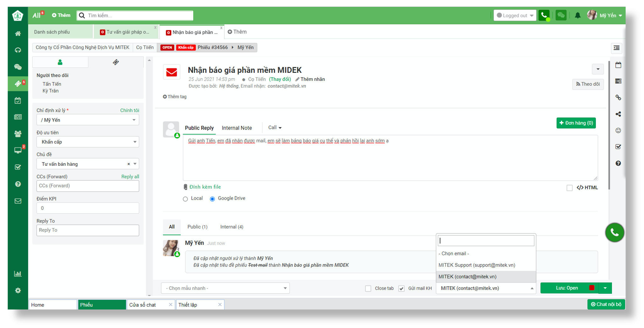The image size is (644, 328).
Task: Open the monitor icon with badge 2 in sidebar
Action: pyautogui.click(x=18, y=150)
